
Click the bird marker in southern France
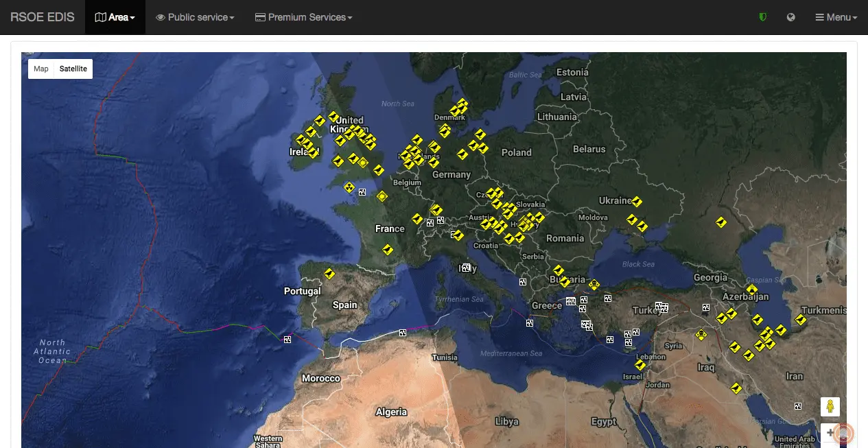[x=388, y=250]
